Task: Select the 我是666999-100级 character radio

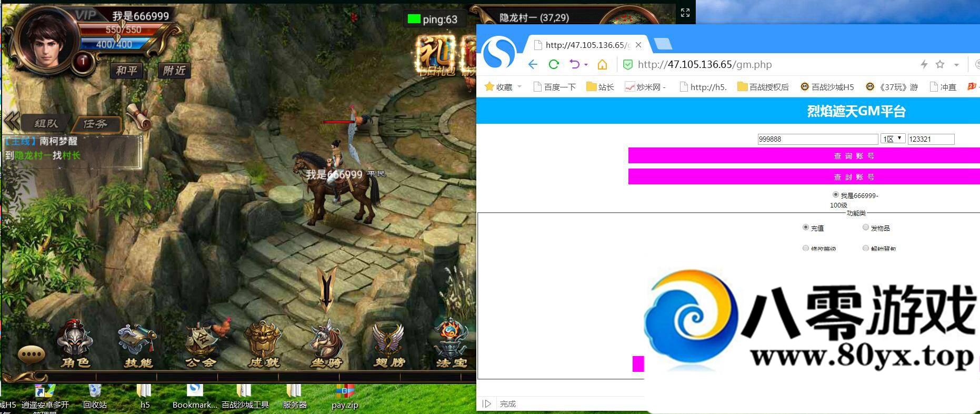Action: point(835,194)
